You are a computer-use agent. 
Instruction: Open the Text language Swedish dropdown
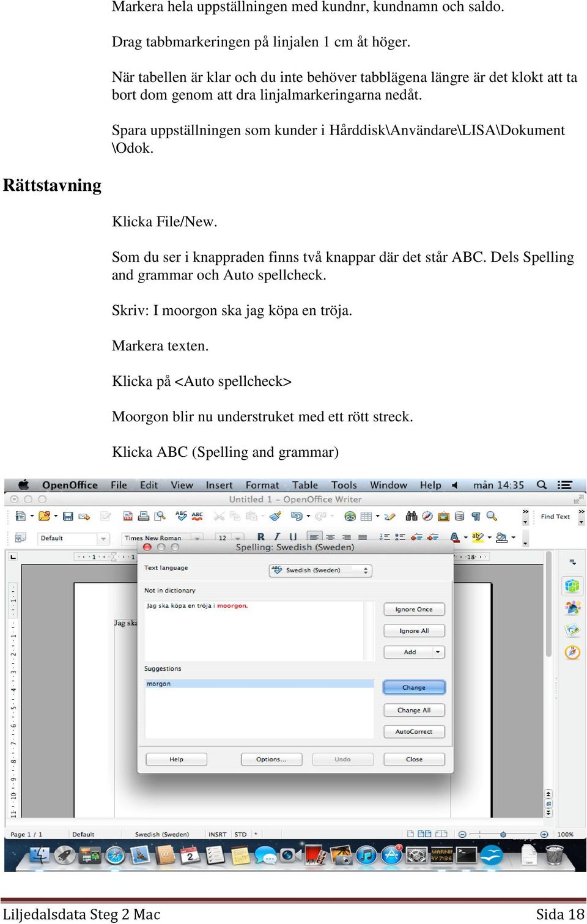pyautogui.click(x=320, y=570)
